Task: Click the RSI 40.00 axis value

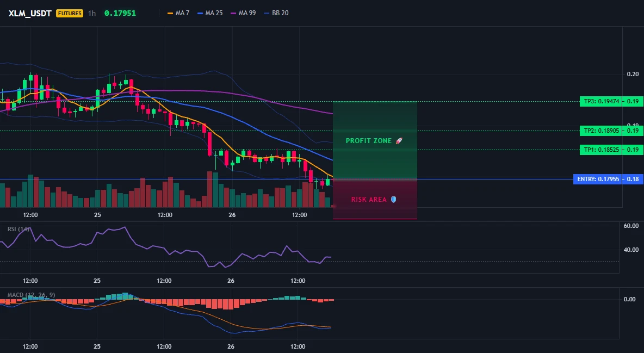Action: [x=631, y=250]
